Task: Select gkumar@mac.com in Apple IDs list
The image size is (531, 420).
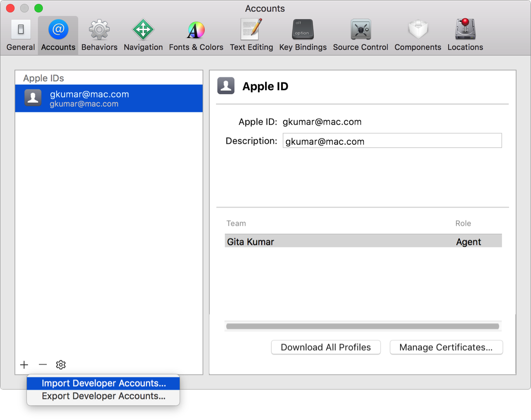Action: tap(109, 99)
